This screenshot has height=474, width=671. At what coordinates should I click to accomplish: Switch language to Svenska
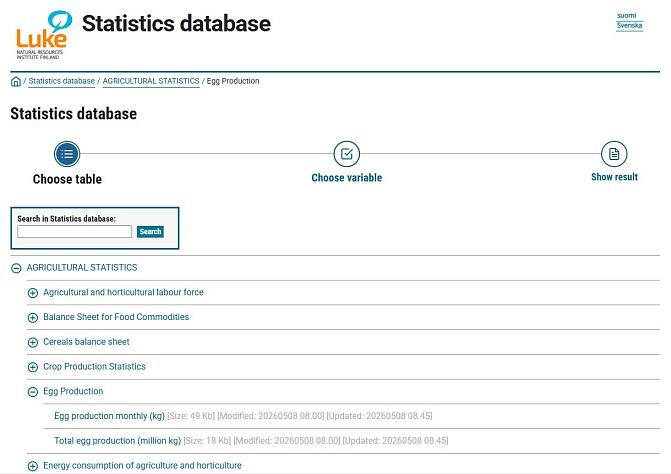pyautogui.click(x=629, y=26)
